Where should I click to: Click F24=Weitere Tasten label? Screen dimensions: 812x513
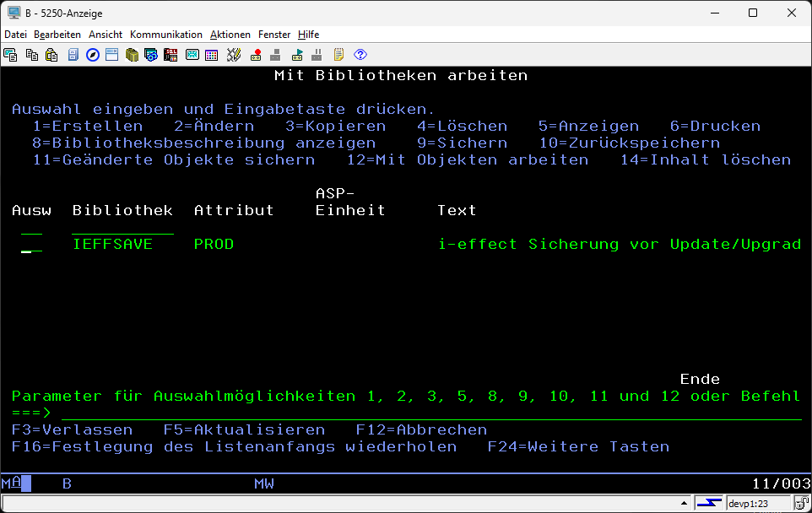pos(578,446)
